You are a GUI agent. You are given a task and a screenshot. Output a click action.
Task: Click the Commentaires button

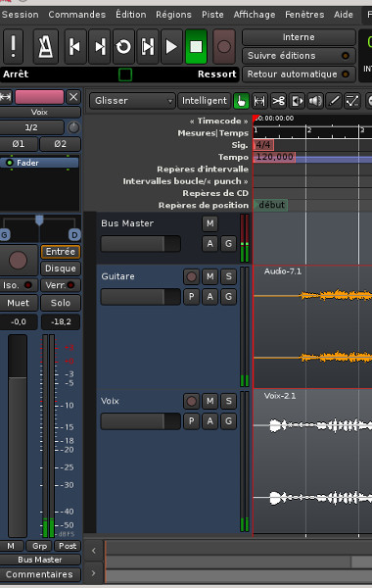[x=40, y=574]
